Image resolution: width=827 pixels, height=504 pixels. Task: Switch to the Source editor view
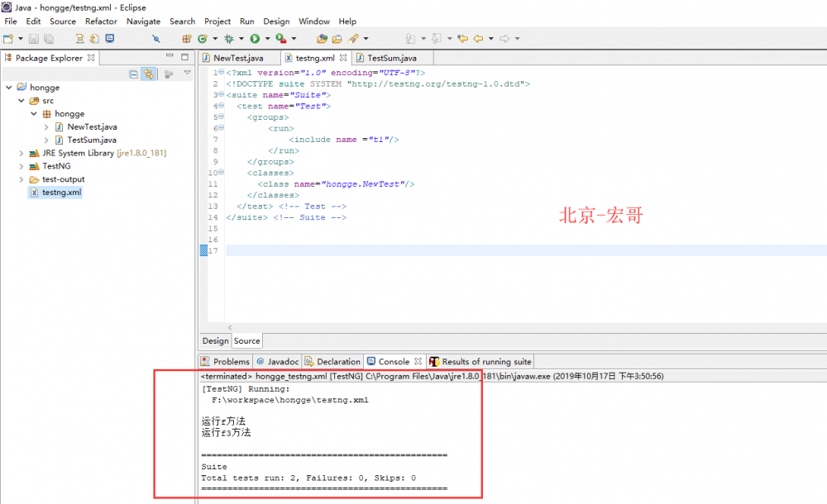coord(246,341)
